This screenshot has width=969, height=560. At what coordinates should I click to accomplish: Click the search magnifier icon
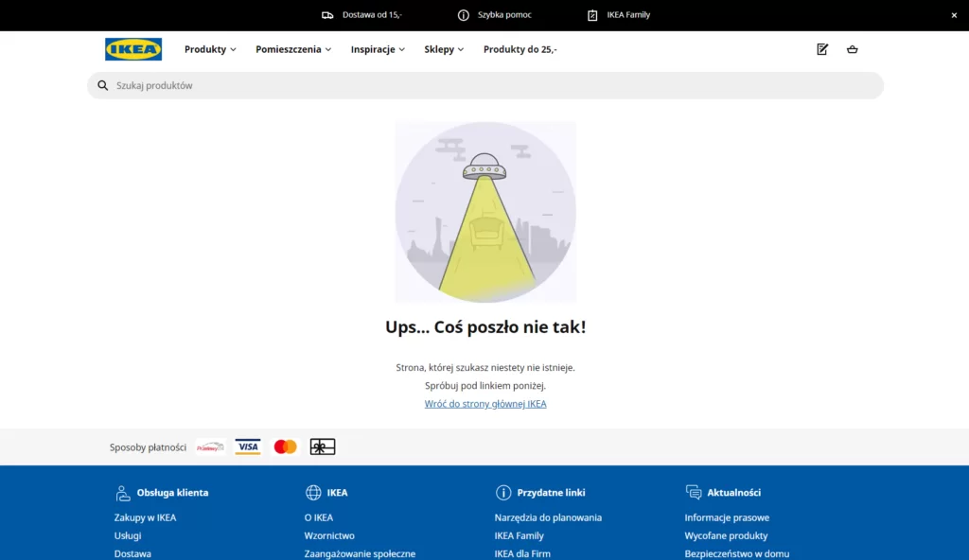pos(102,85)
